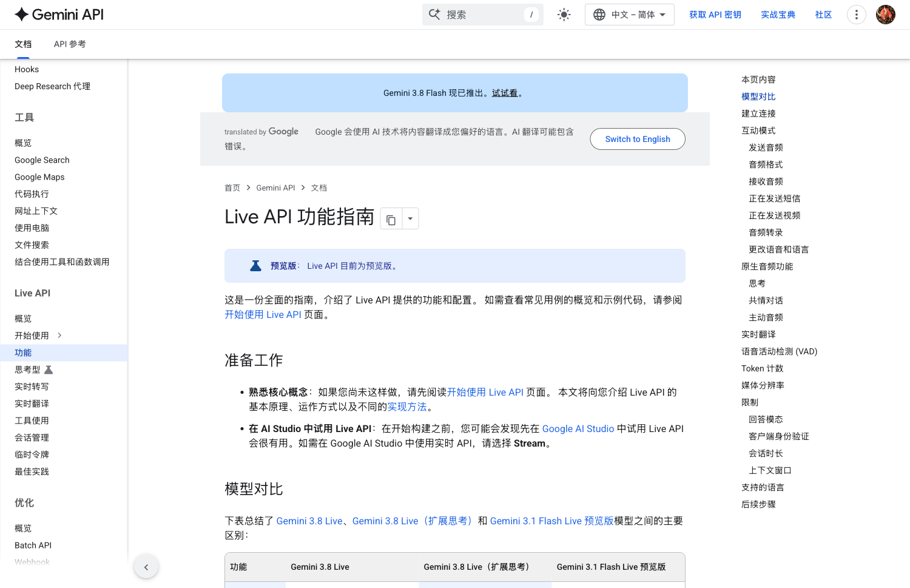Open 临时令牌 in the sidebar
The image size is (910, 588).
point(32,455)
